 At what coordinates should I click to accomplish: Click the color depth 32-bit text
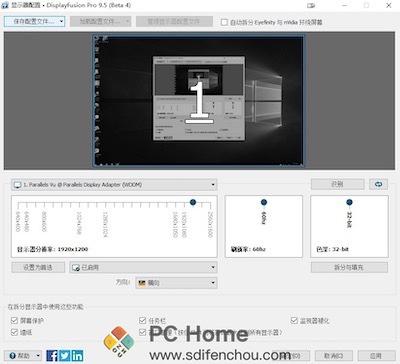click(x=333, y=249)
